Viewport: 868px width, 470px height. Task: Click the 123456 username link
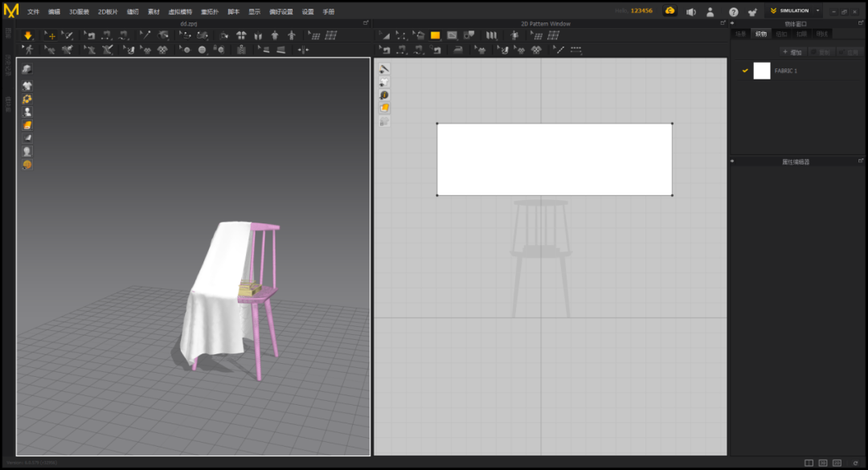point(641,11)
